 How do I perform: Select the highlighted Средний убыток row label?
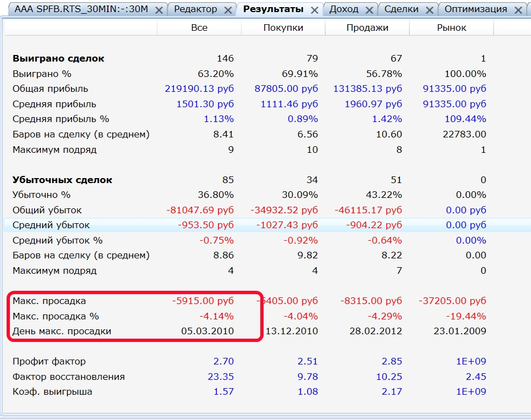(x=51, y=225)
